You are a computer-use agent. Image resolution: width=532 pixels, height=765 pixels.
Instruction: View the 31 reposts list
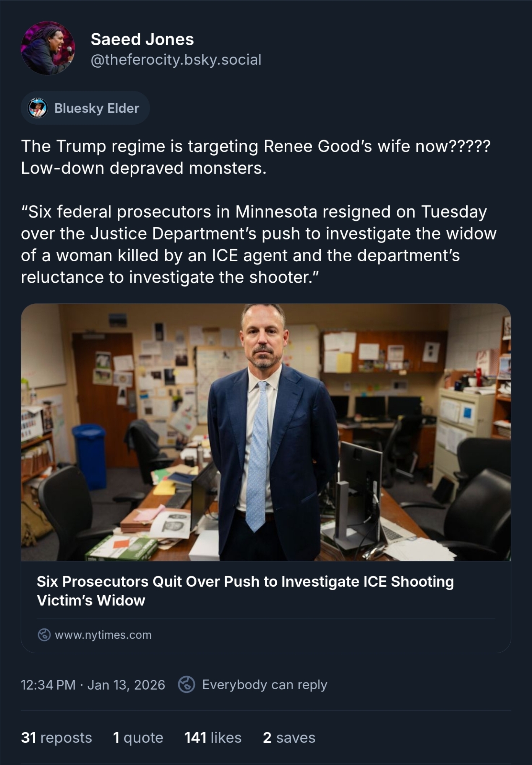coord(56,737)
